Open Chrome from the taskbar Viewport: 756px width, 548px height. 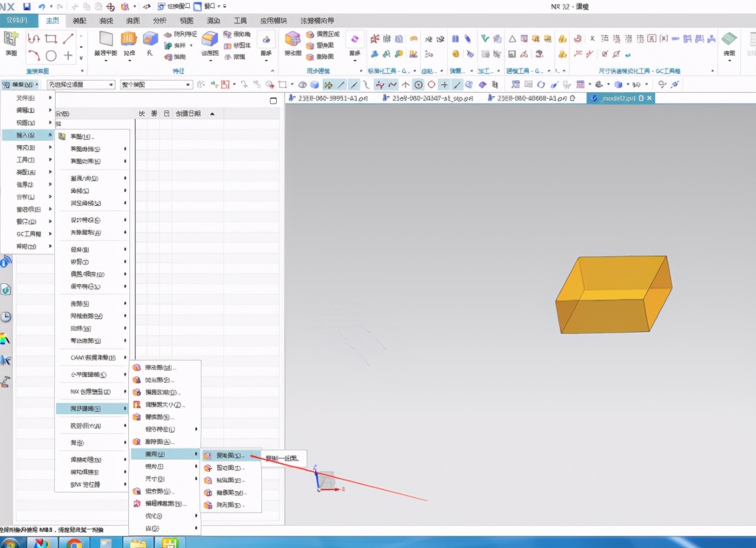(75, 543)
